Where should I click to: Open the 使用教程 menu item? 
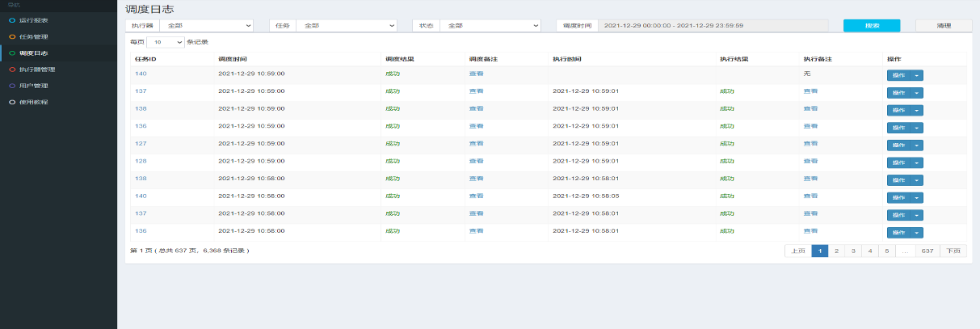pos(33,103)
